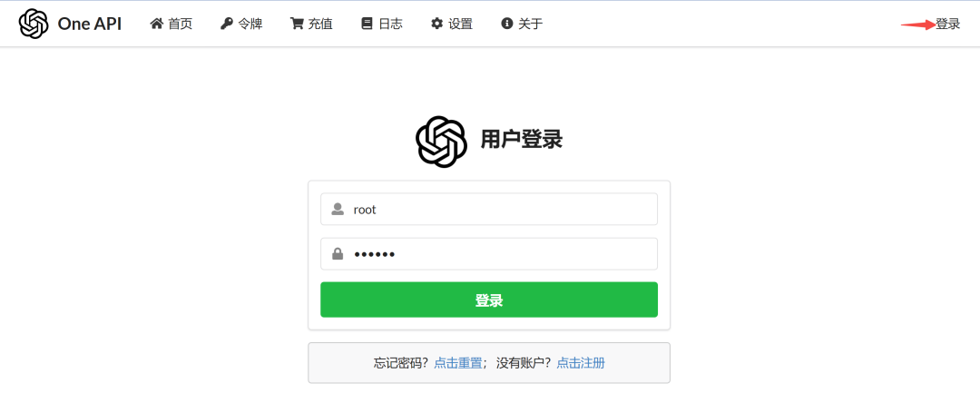Click the 点击注册 registration link
The width and height of the screenshot is (980, 393).
(581, 363)
